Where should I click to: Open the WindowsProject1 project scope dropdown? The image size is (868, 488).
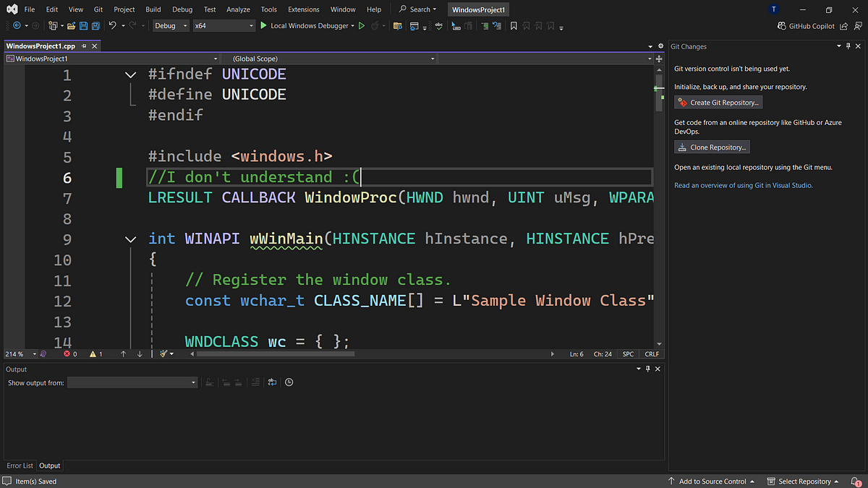click(111, 59)
